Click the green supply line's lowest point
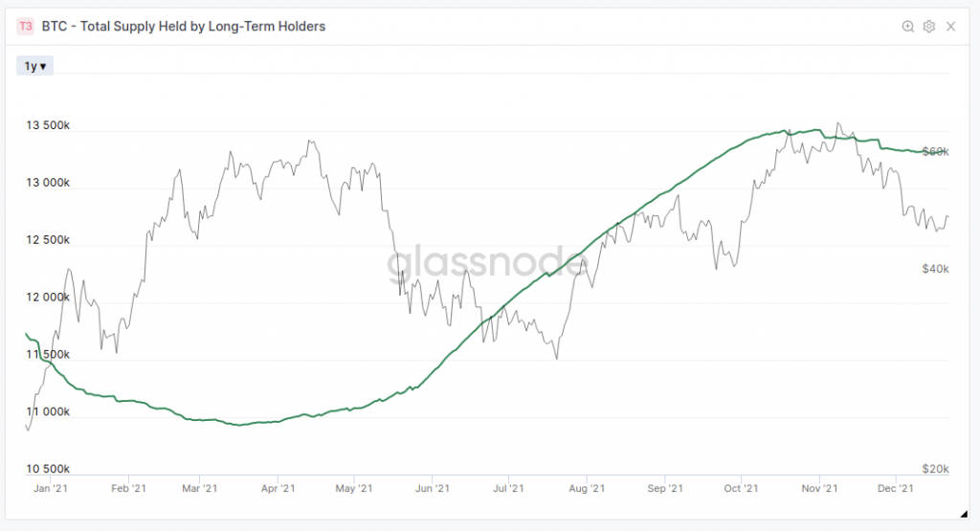 coord(240,425)
